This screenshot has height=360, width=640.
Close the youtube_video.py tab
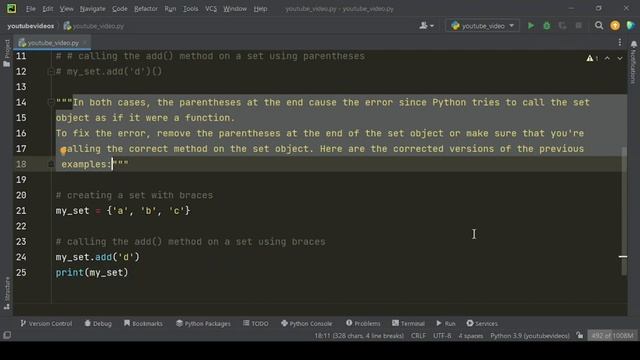coord(85,42)
